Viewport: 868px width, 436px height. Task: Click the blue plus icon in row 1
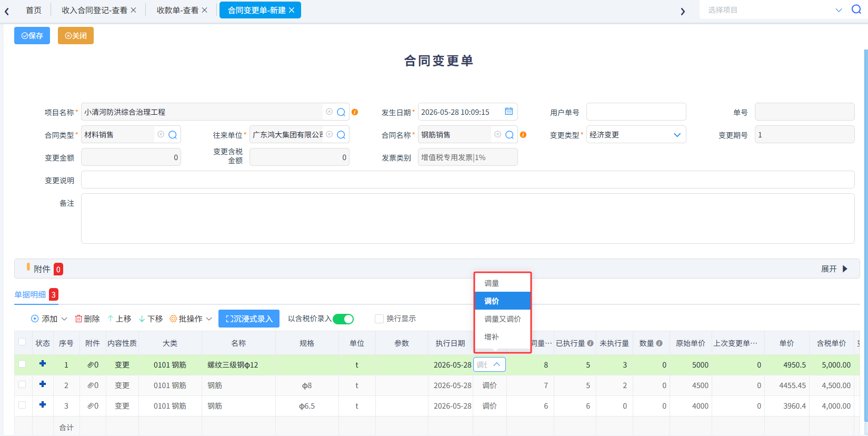(43, 363)
